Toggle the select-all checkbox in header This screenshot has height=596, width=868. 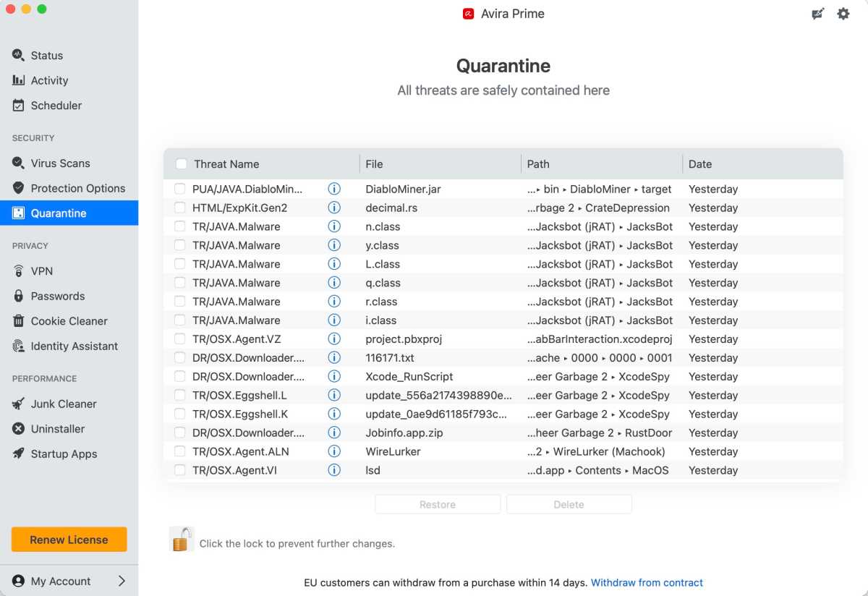(181, 164)
